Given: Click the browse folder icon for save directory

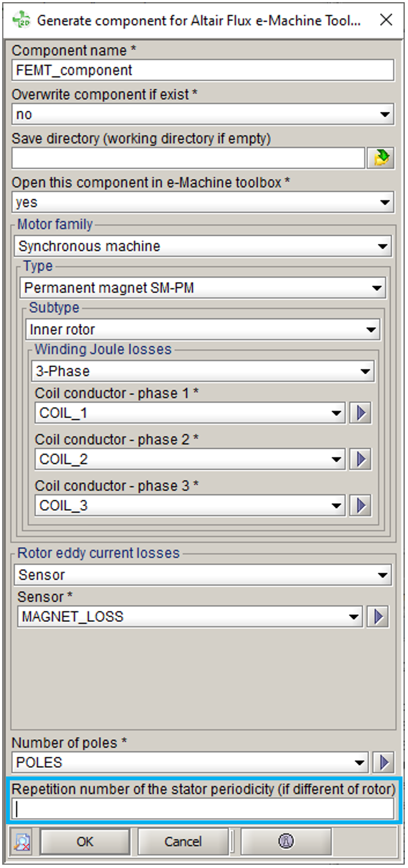Looking at the screenshot, I should [381, 158].
